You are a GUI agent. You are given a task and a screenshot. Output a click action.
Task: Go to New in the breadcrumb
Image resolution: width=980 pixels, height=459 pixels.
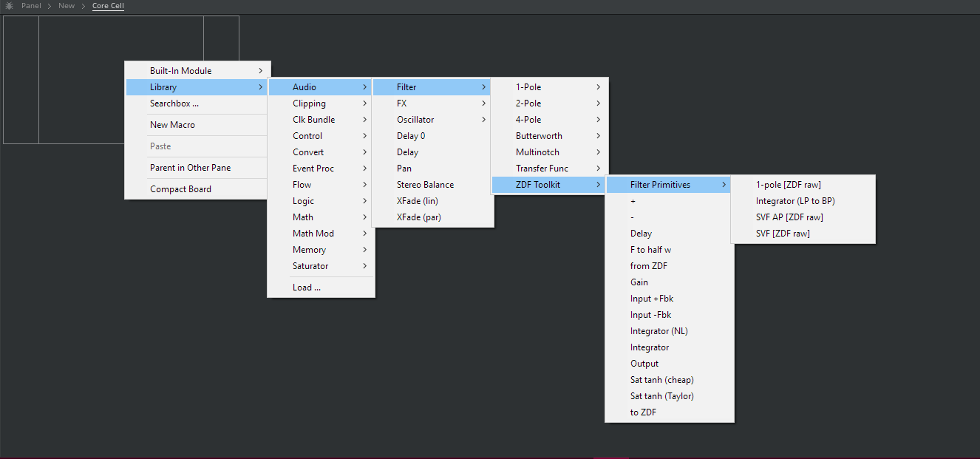click(67, 6)
